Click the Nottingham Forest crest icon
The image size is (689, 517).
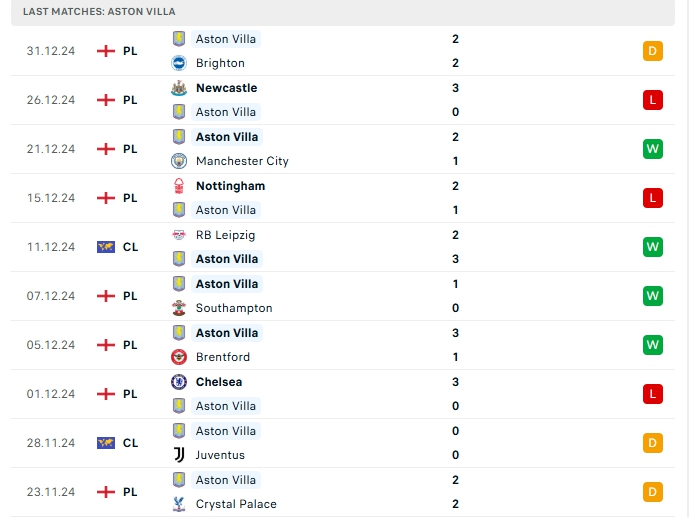[x=179, y=186]
